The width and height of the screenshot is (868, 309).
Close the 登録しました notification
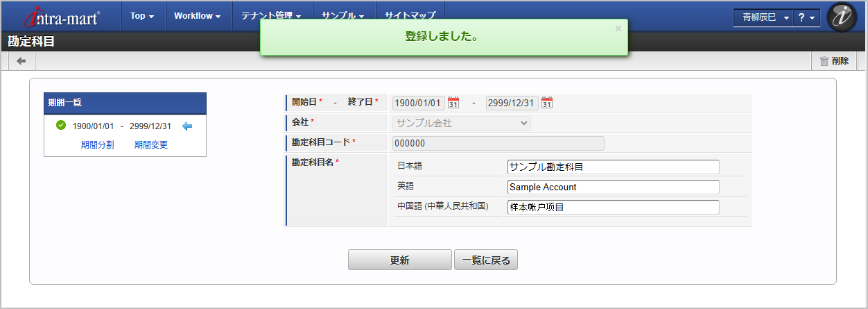pyautogui.click(x=618, y=28)
